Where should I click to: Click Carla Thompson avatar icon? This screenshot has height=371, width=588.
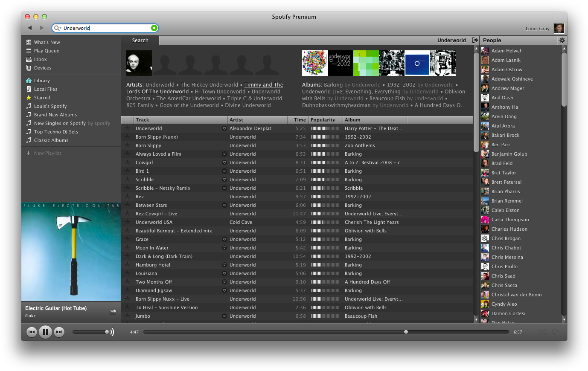pos(485,220)
